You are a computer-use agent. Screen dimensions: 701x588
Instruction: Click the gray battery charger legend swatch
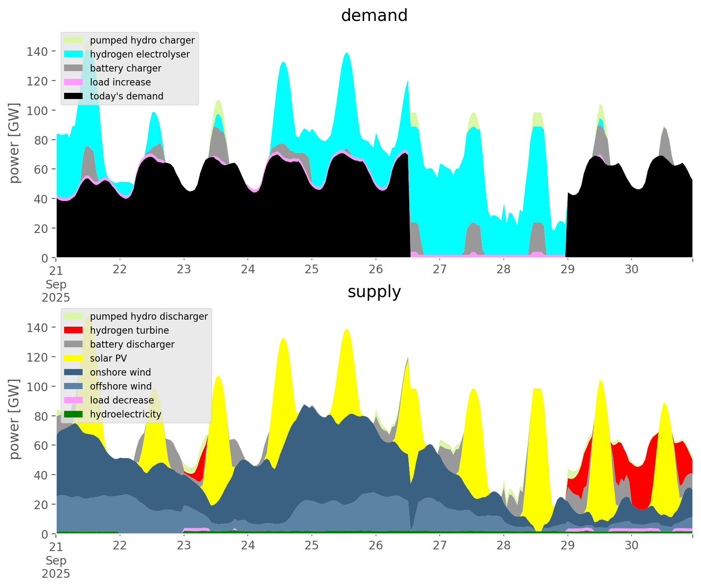pos(74,68)
